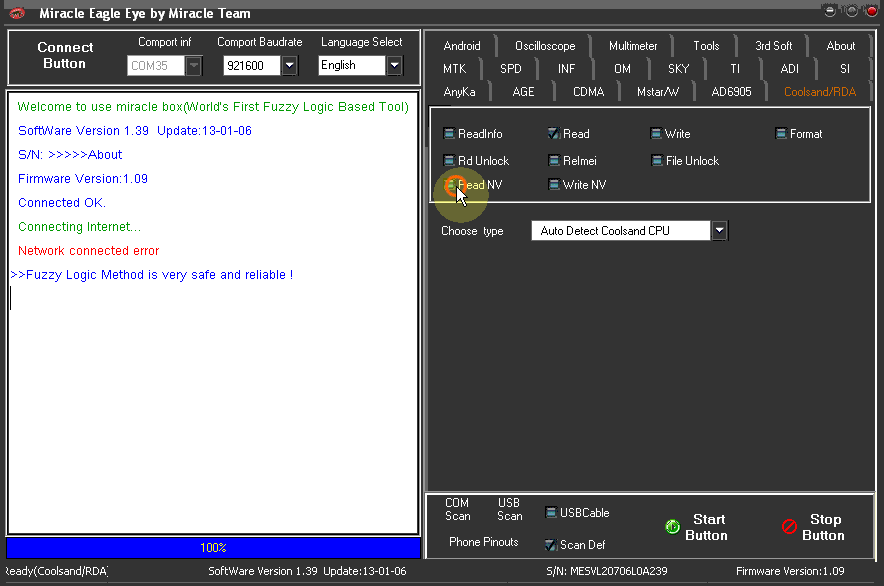Select the SPD tab

click(x=511, y=69)
